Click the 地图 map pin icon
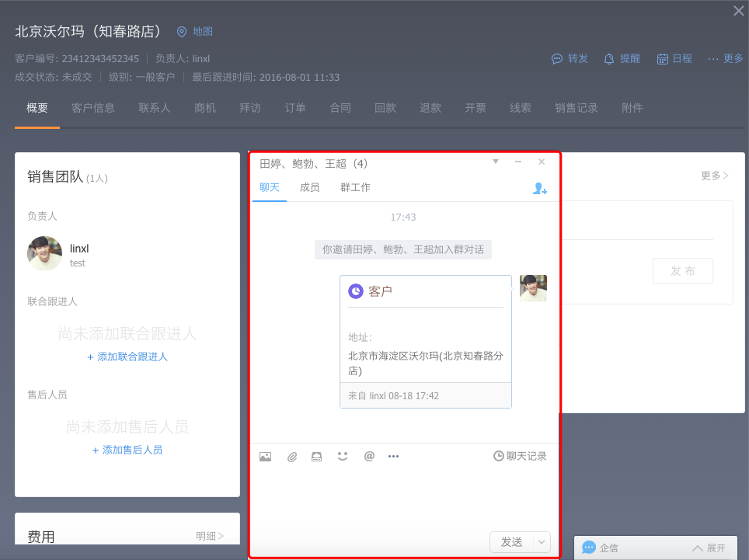 coord(182,32)
